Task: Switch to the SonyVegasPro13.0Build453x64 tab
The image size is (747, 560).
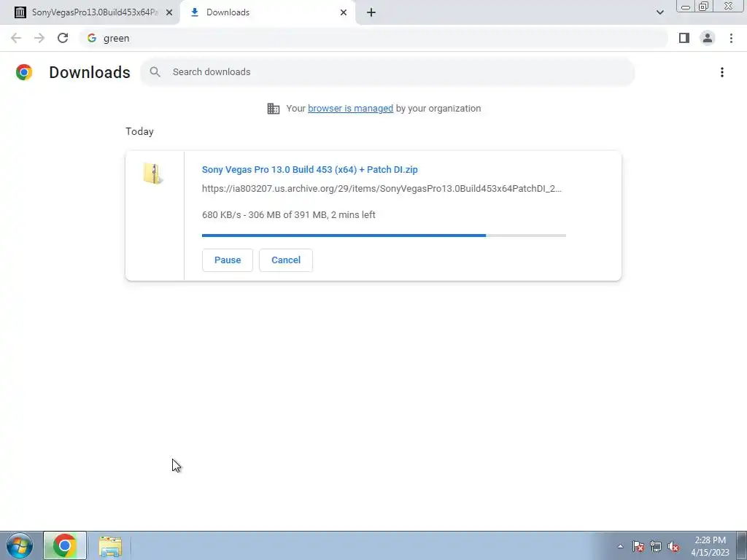Action: [x=90, y=12]
